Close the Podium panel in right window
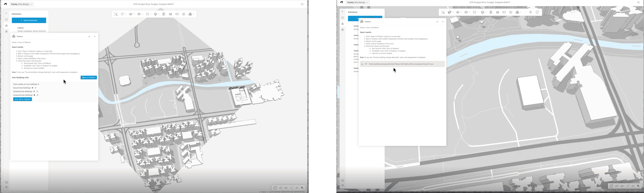Image resolution: width=644 pixels, height=193 pixels. [x=443, y=22]
